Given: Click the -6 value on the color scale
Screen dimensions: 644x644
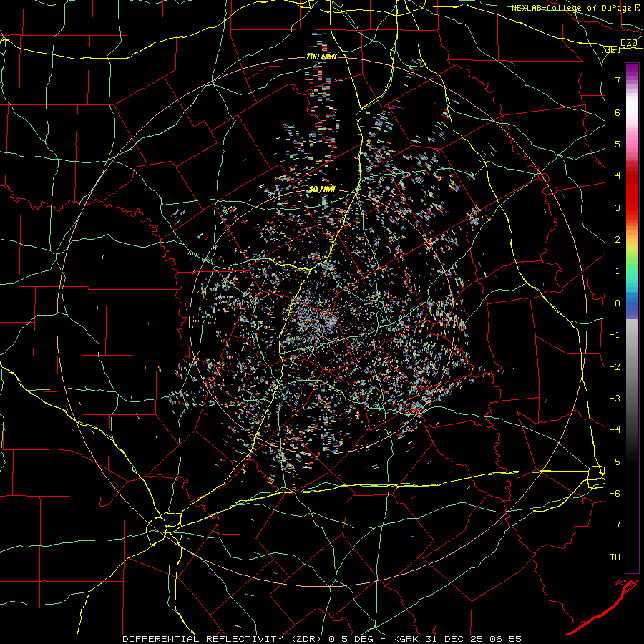Looking at the screenshot, I should tap(615, 494).
